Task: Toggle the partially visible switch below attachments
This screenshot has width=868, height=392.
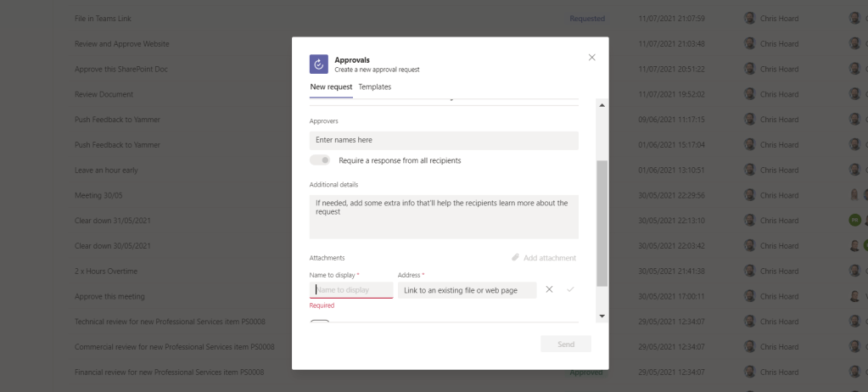Action: pos(321,322)
